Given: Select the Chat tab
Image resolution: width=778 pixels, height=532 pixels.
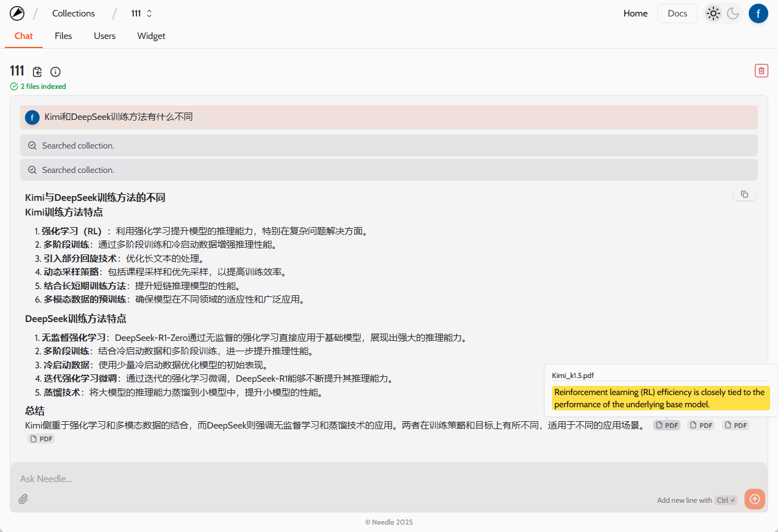Looking at the screenshot, I should 24,36.
